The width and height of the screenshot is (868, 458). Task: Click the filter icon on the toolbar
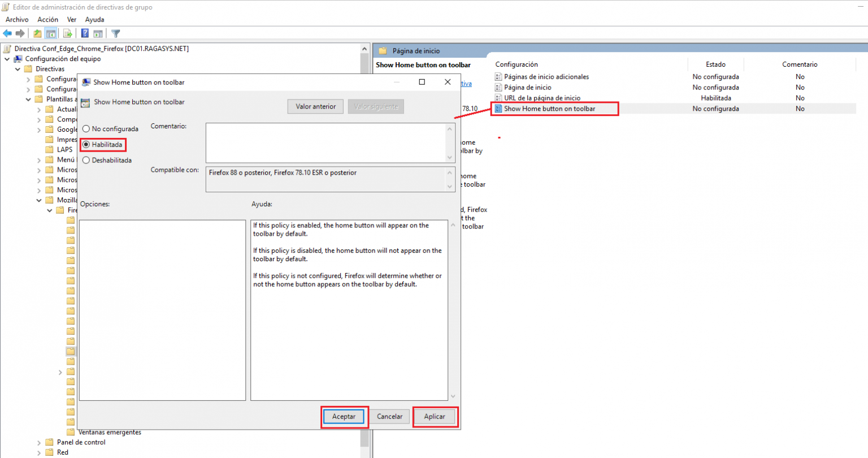115,33
